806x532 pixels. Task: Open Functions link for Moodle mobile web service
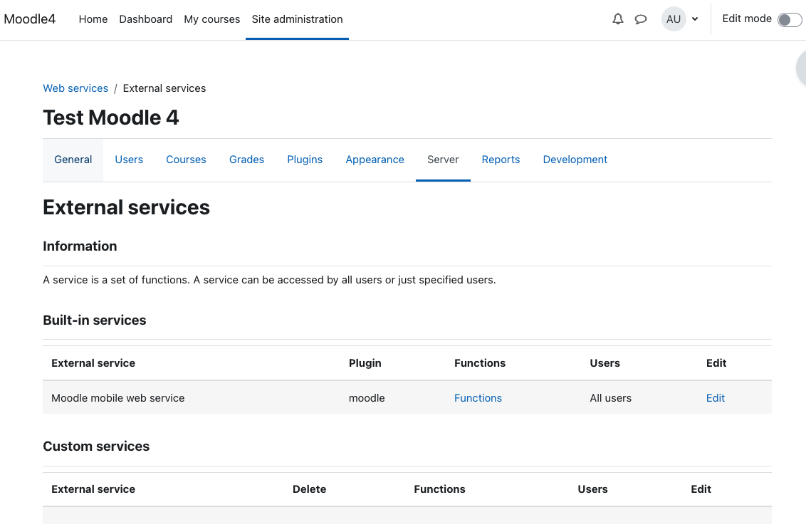point(478,398)
